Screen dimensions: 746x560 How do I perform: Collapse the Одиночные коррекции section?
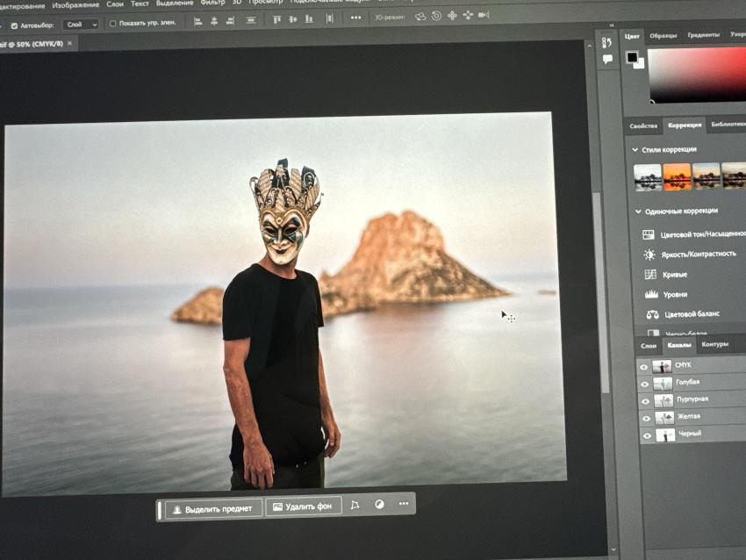(x=638, y=211)
